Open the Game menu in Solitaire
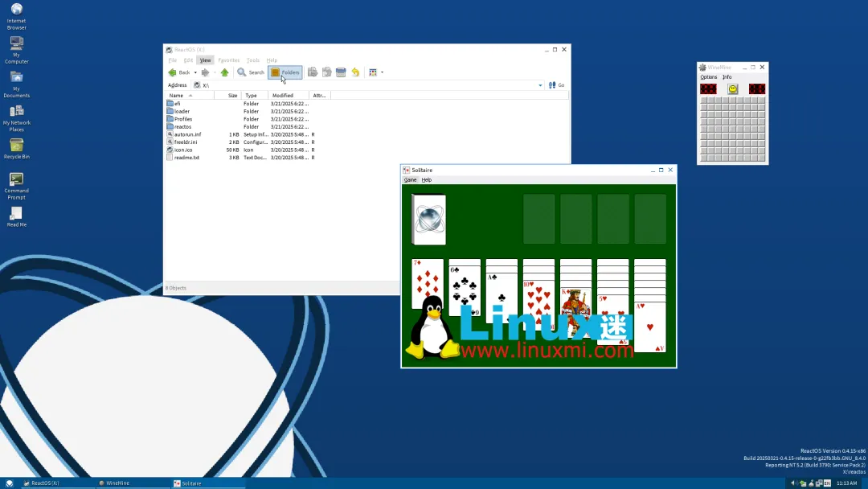This screenshot has width=868, height=489. click(x=410, y=180)
